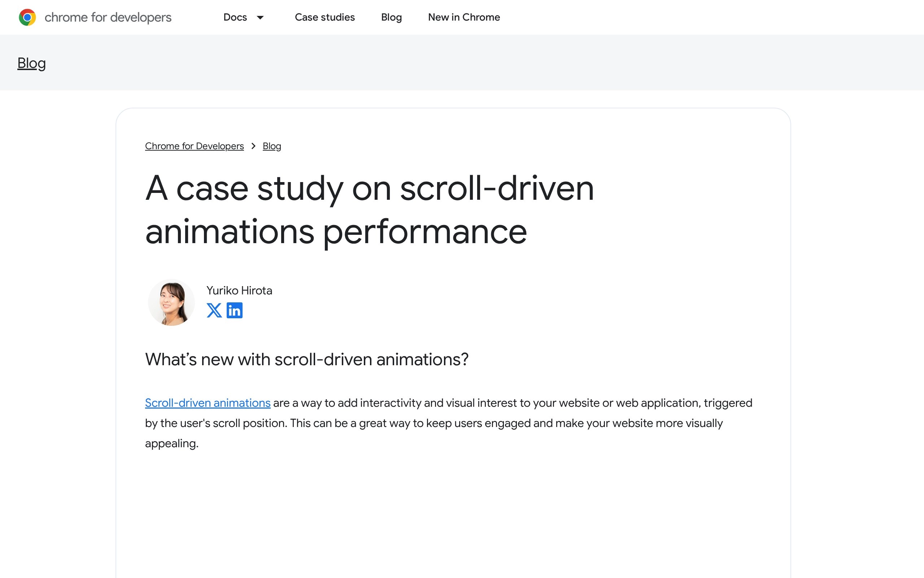Click Yuriko Hirota's profile photo
The height and width of the screenshot is (578, 924).
pyautogui.click(x=171, y=302)
